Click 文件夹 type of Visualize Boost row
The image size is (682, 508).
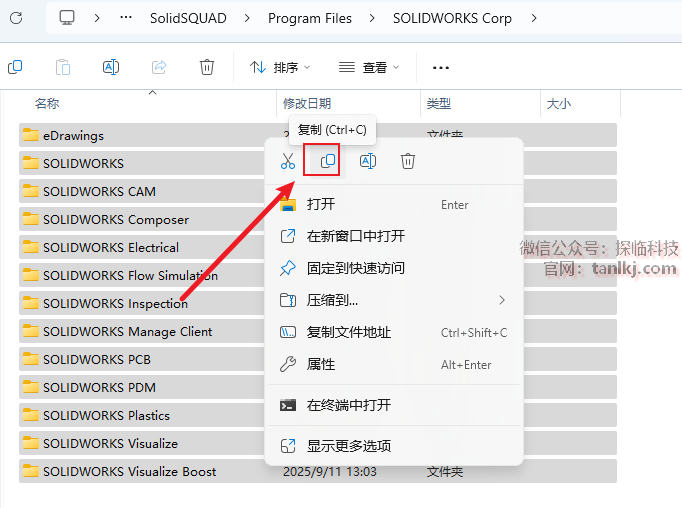pos(445,471)
